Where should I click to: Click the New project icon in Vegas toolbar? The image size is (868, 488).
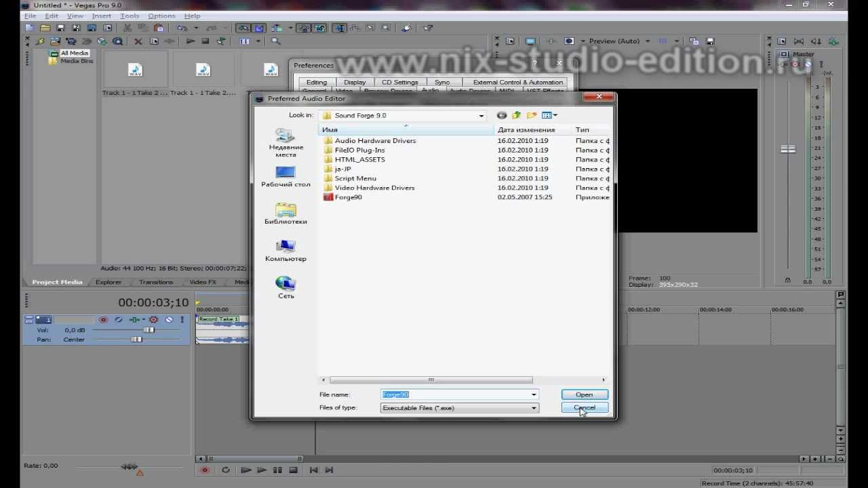pos(29,28)
